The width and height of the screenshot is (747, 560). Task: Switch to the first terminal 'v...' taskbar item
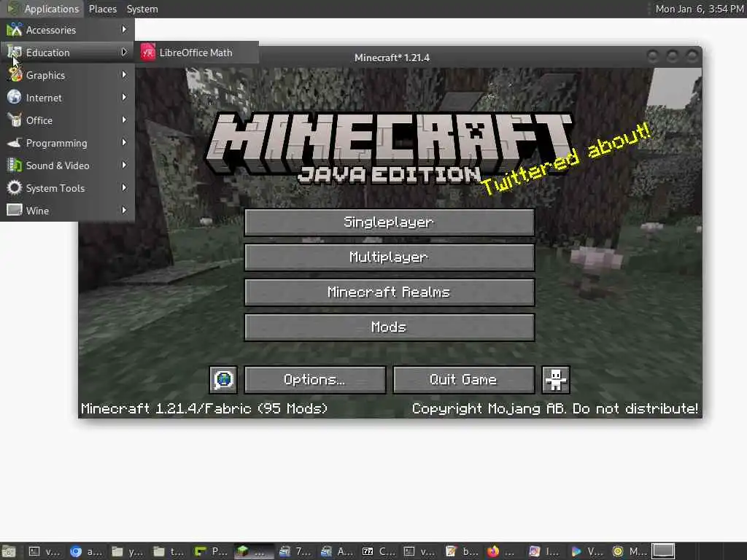click(x=44, y=551)
